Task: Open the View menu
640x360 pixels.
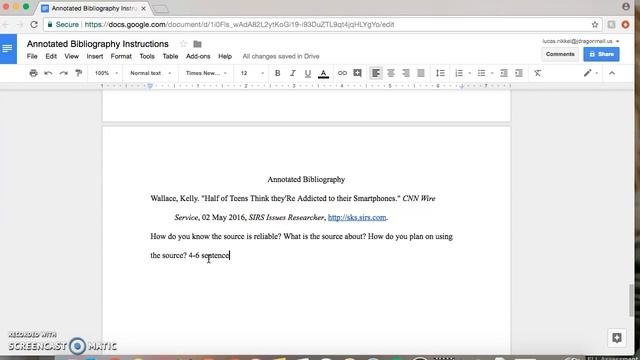Action: pyautogui.click(x=71, y=56)
